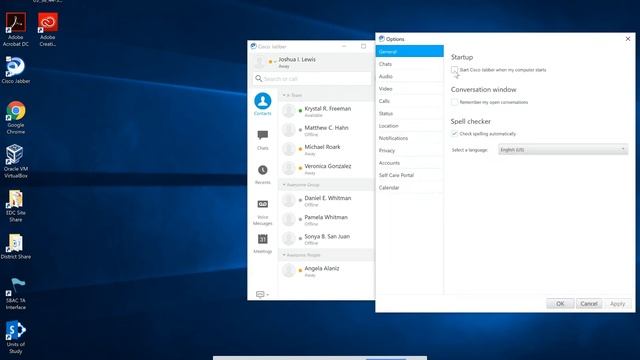Select Accounts in Options list
The width and height of the screenshot is (640, 360).
[409, 163]
